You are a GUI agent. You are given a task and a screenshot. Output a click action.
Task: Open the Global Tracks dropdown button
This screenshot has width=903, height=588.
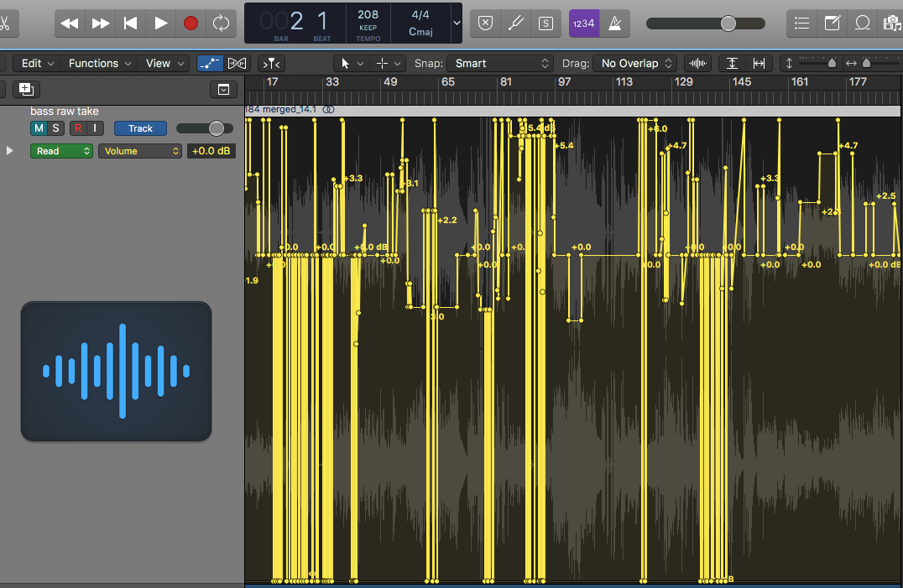(x=223, y=89)
